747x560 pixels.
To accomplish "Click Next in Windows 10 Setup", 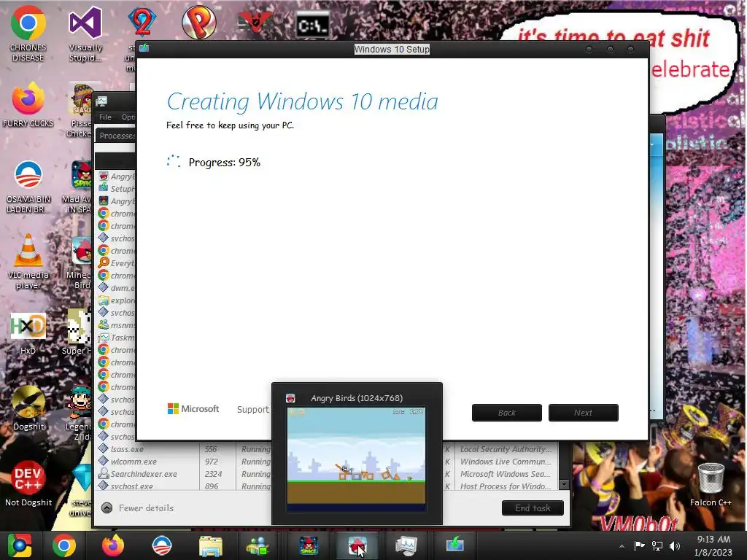I will [583, 413].
